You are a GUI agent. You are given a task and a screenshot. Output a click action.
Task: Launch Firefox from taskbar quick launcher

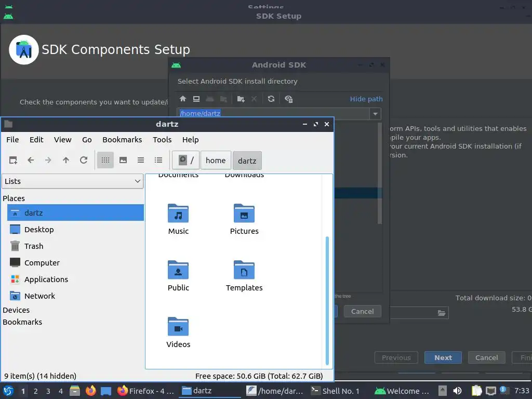click(90, 391)
